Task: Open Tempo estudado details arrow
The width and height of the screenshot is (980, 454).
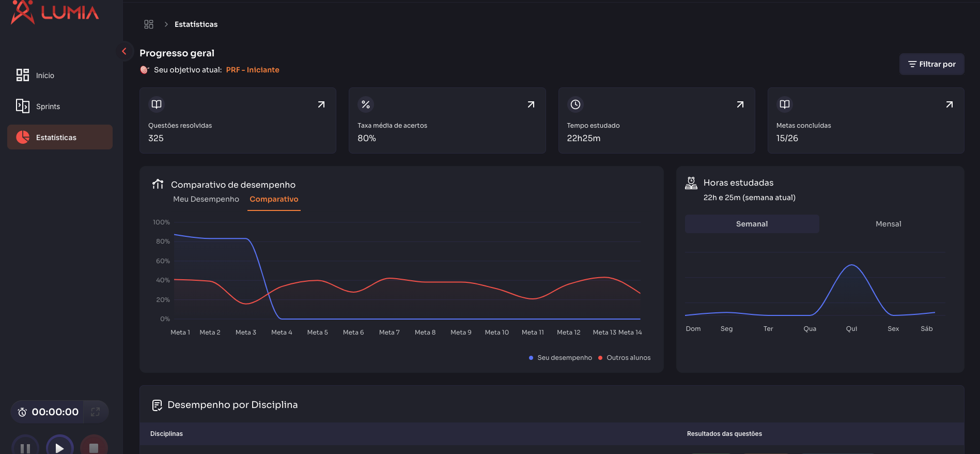Action: [x=740, y=104]
